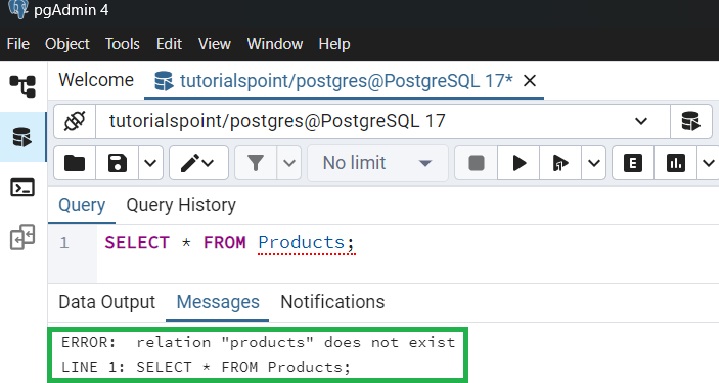Run the execute script icon

560,163
